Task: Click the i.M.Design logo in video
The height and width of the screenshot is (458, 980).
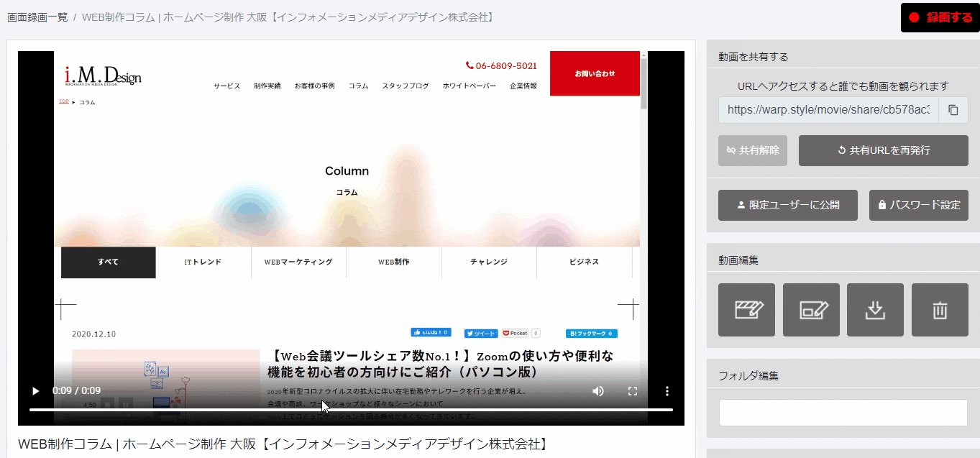Action: point(103,75)
